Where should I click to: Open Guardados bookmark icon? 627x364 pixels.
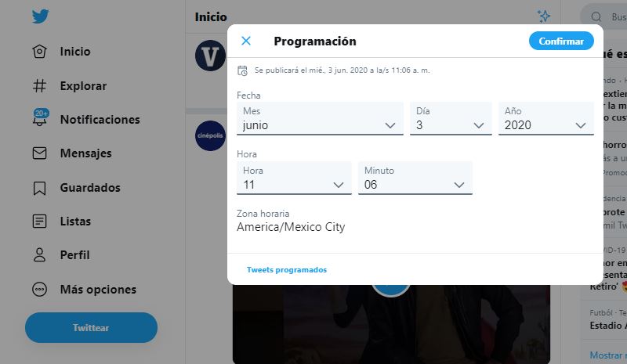click(40, 188)
